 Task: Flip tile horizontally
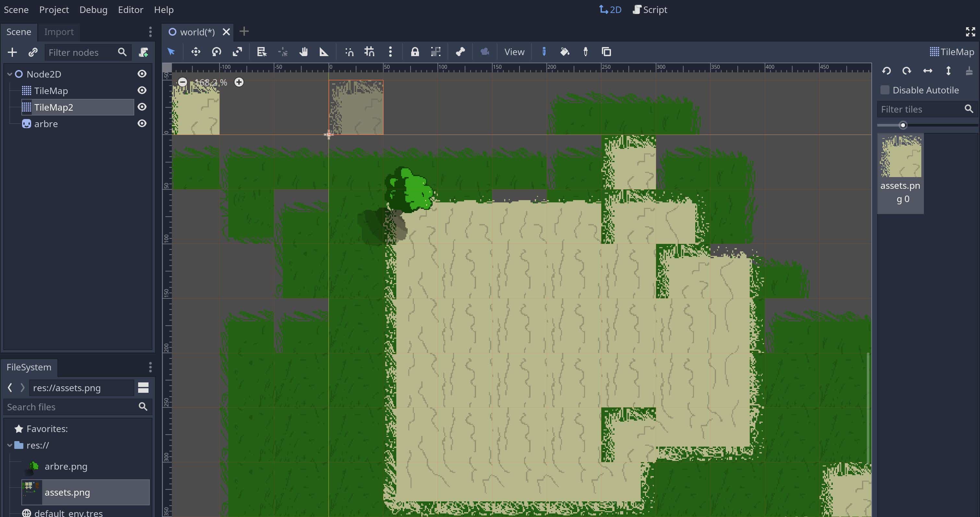928,71
